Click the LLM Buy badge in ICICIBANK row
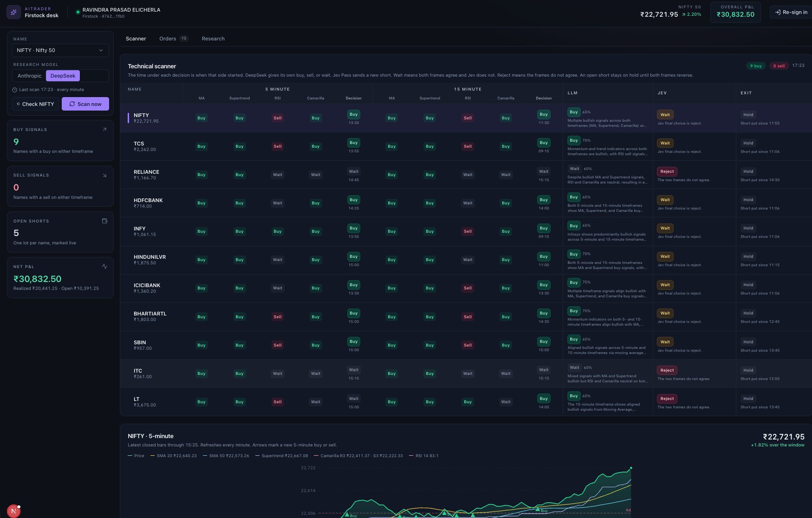 [x=574, y=282]
